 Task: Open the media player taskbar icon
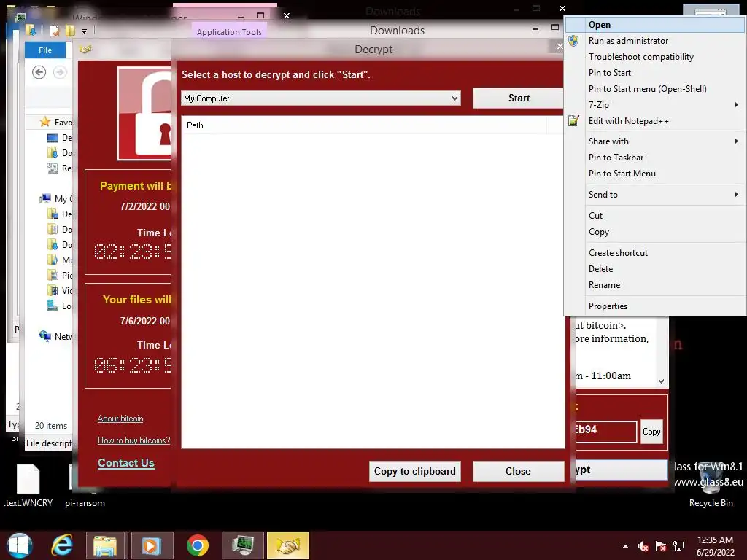click(x=151, y=545)
